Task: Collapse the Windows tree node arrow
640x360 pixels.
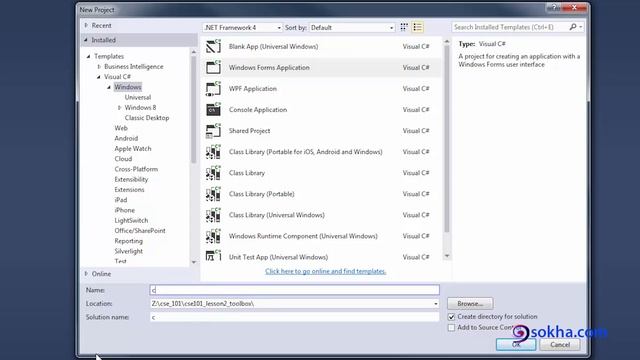Action: 109,87
